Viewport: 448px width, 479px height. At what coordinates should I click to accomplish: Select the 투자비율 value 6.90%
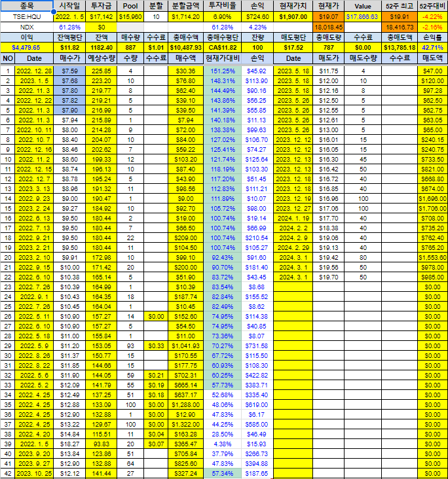[222, 17]
